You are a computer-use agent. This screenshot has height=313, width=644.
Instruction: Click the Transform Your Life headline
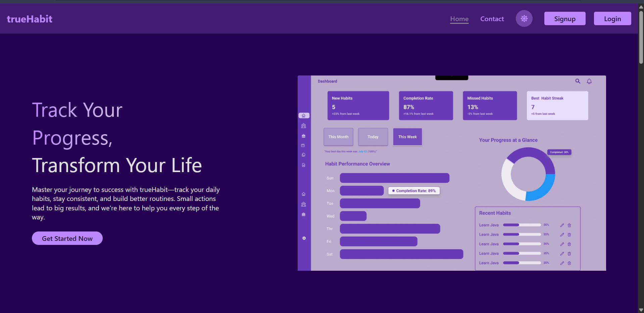[117, 165]
